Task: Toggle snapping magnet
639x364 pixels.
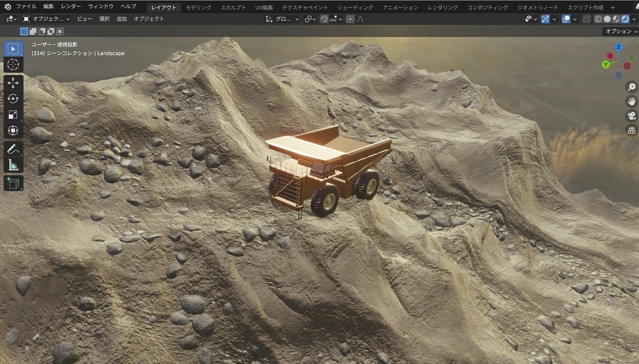Action: coord(324,19)
